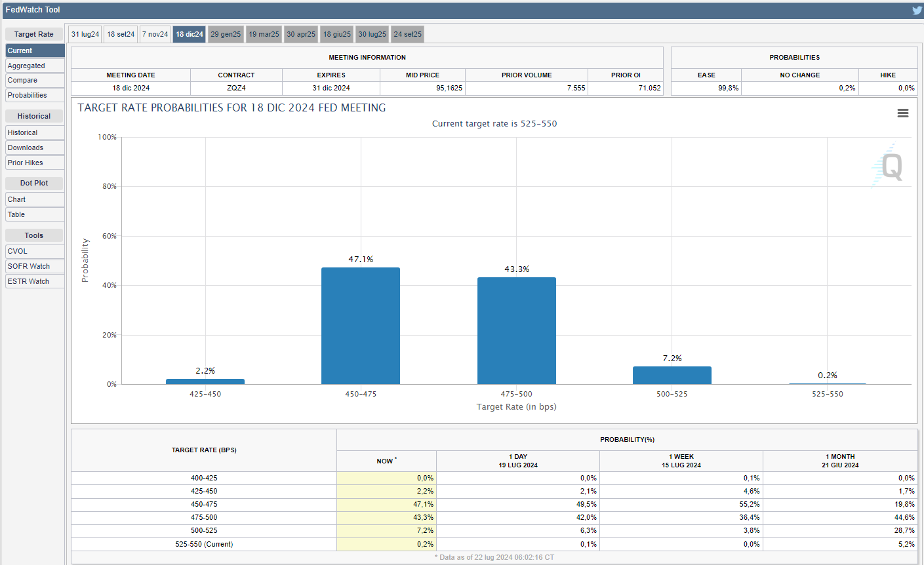Screen dimensions: 924x565
Task: Click the Target Rate section header
Action: click(34, 34)
